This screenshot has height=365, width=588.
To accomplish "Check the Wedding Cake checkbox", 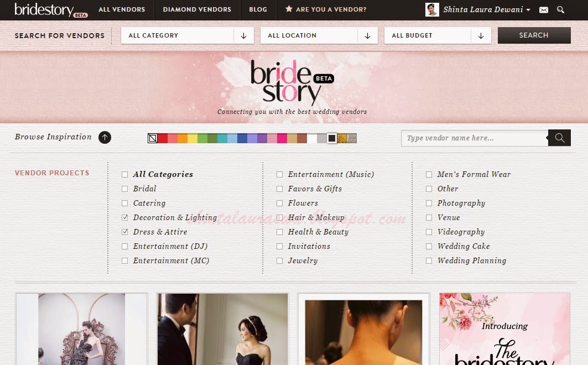I will (x=429, y=246).
